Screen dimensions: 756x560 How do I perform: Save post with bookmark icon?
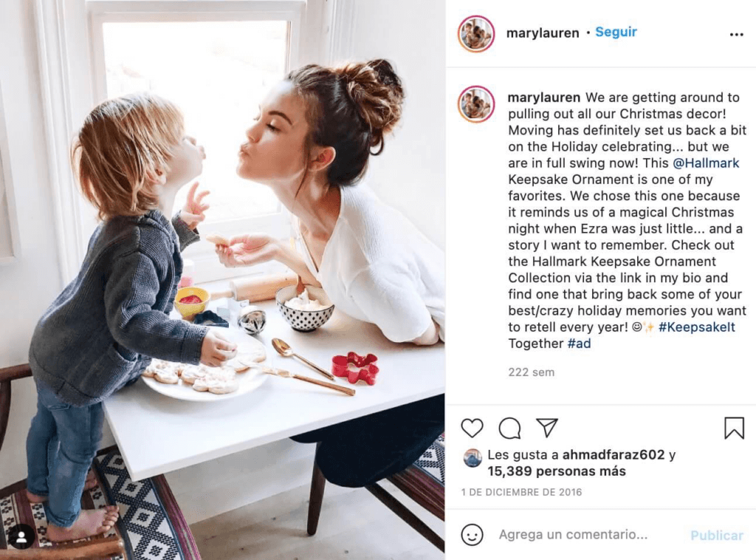(734, 428)
